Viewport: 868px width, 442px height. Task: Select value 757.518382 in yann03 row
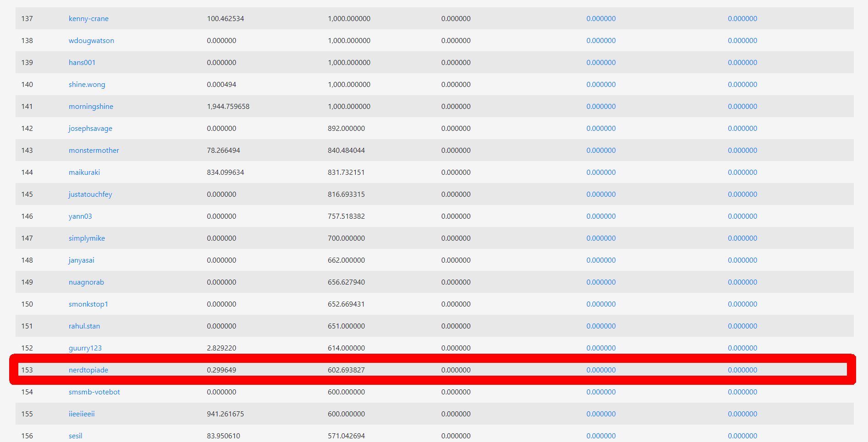click(346, 216)
